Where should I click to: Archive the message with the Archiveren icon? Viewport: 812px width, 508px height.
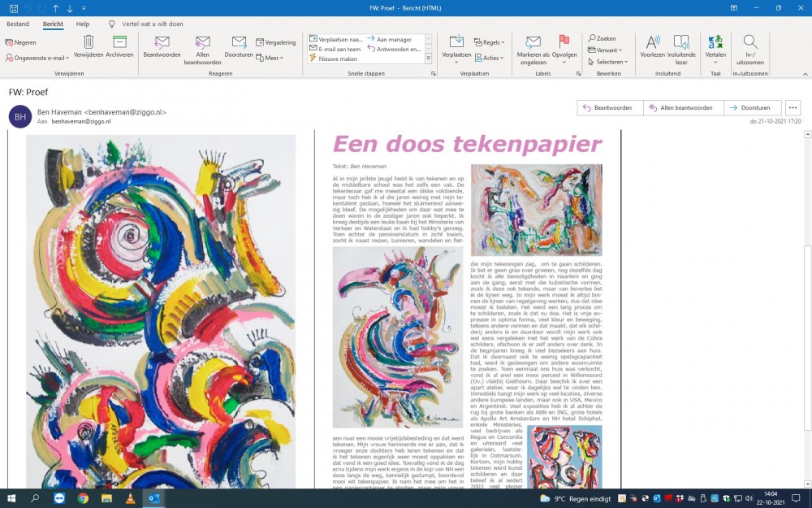pos(119,46)
